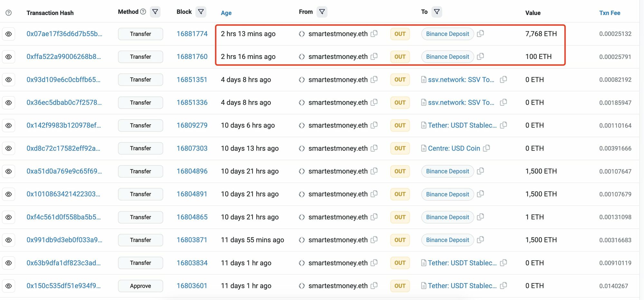Copy the Tether address for block 16809279

point(503,125)
